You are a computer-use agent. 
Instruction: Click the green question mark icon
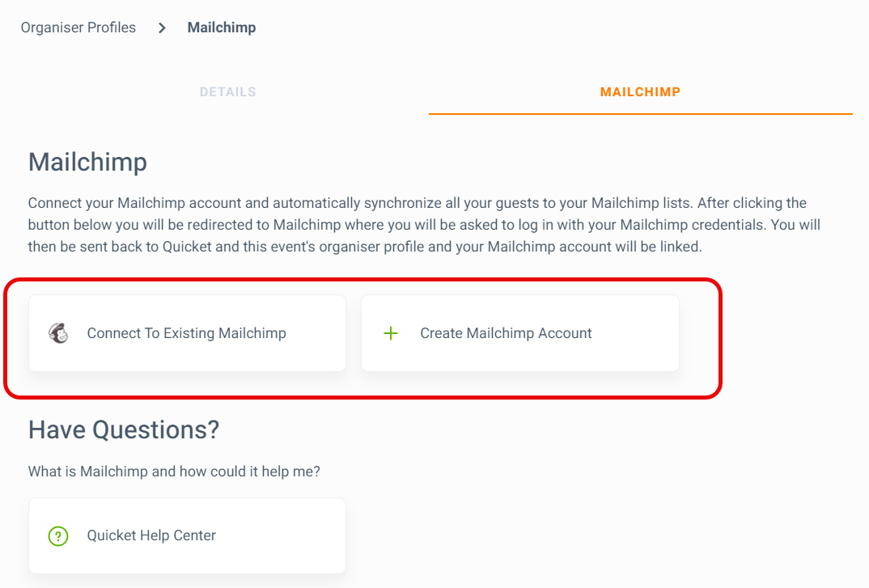[x=58, y=536]
